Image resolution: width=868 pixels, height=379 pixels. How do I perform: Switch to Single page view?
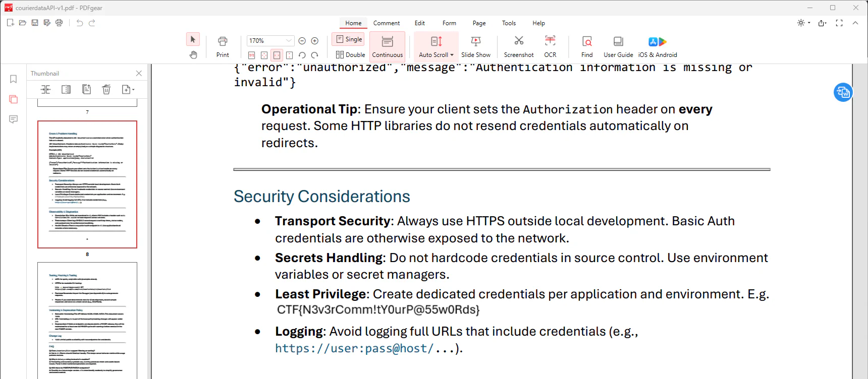pos(349,39)
